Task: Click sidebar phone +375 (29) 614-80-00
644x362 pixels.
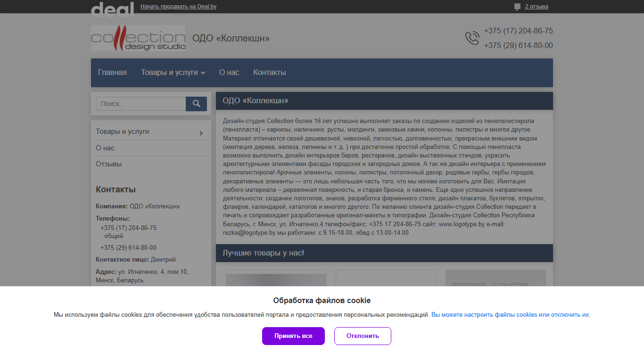Action: click(128, 247)
